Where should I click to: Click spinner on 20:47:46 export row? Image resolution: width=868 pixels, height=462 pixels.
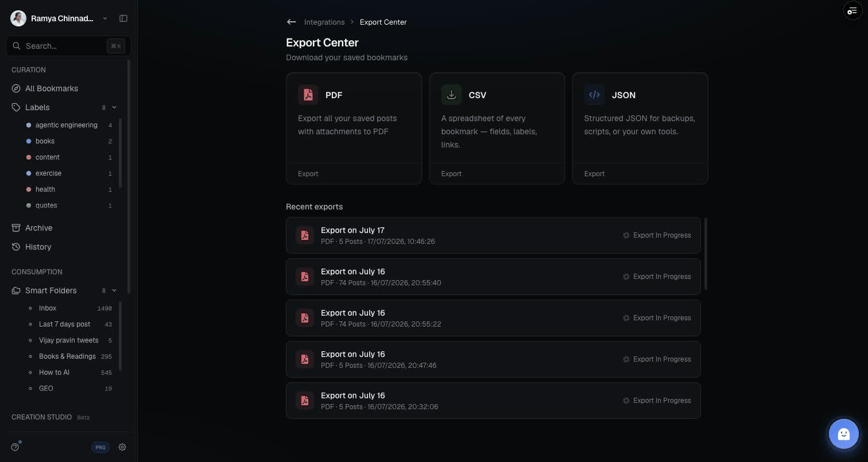tap(626, 359)
